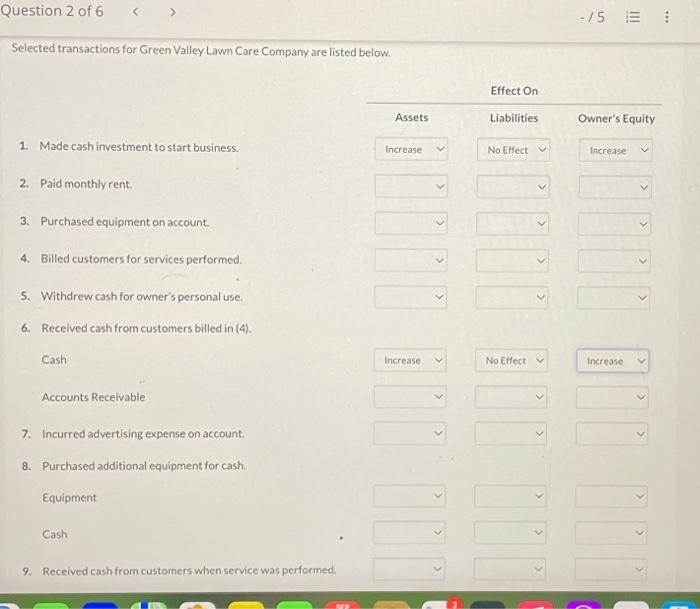Open Assets dropdown for Equipment row

tap(409, 496)
